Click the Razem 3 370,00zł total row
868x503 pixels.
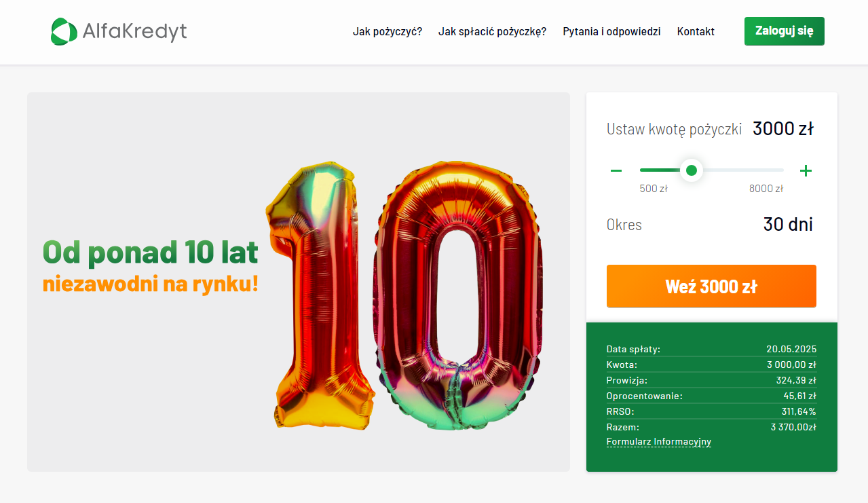(x=711, y=427)
